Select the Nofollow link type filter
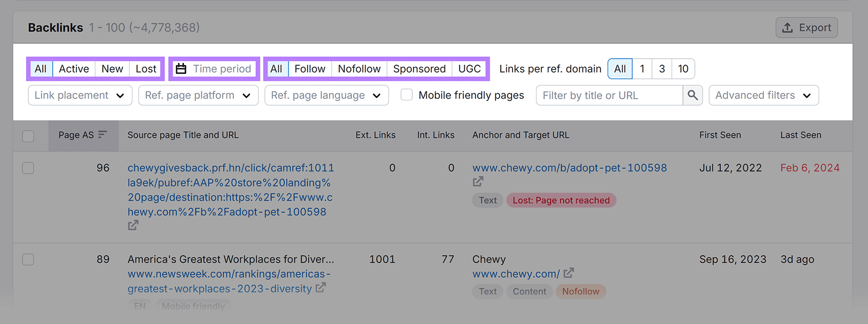868x324 pixels. tap(359, 69)
